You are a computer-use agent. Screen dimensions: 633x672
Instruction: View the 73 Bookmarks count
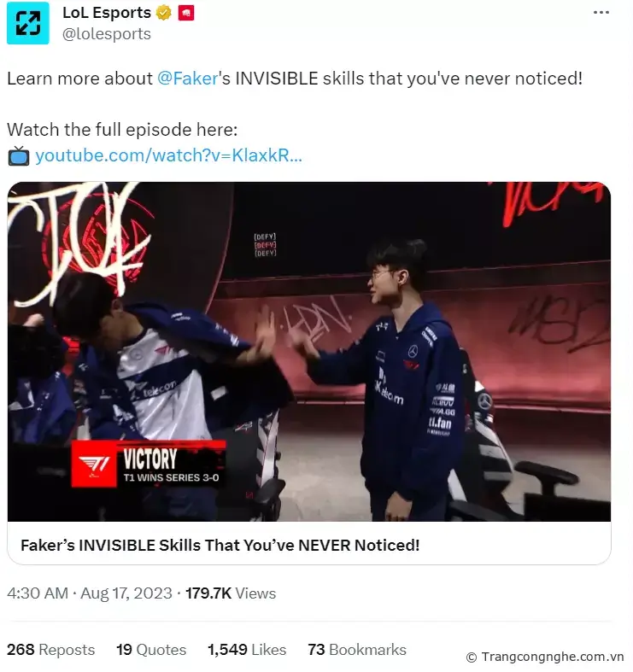pyautogui.click(x=357, y=650)
